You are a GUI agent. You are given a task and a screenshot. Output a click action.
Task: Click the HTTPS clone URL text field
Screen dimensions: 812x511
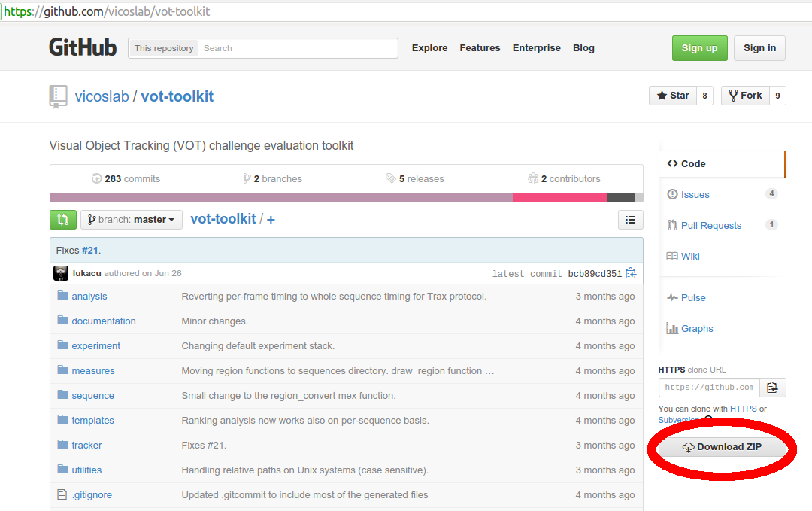click(709, 388)
